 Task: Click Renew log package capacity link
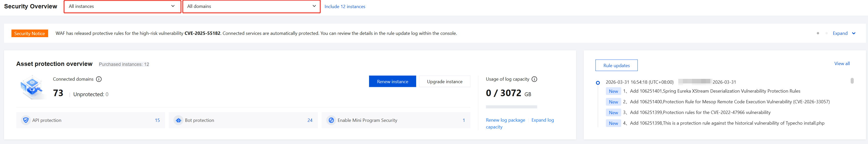[x=505, y=120]
